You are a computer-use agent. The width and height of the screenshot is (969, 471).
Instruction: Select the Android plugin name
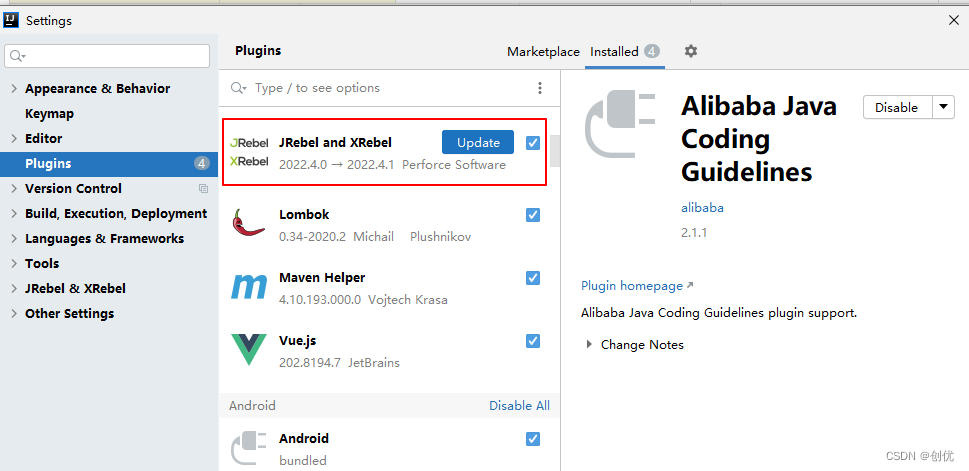(x=303, y=438)
